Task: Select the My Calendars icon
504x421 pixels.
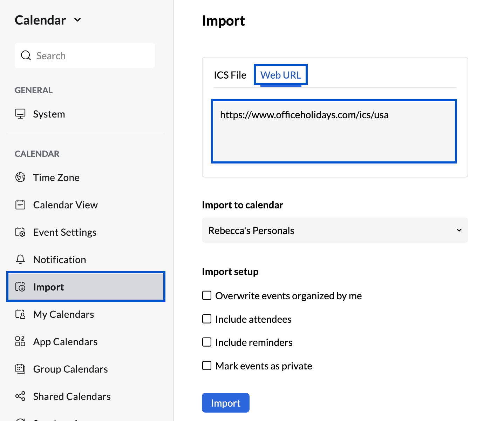Action: click(20, 314)
